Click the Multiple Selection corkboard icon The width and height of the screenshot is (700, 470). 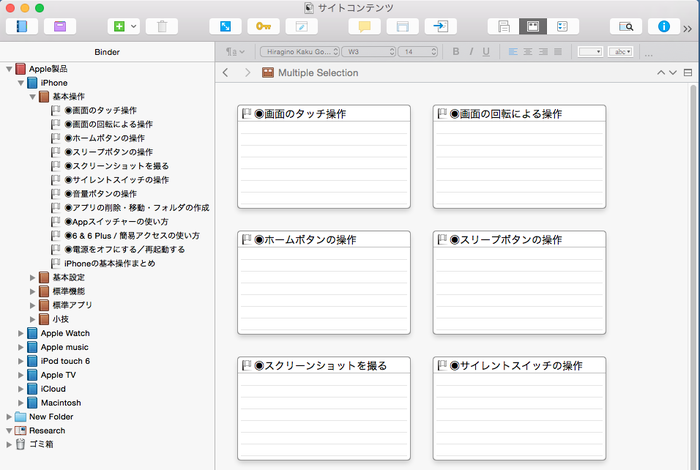[268, 72]
